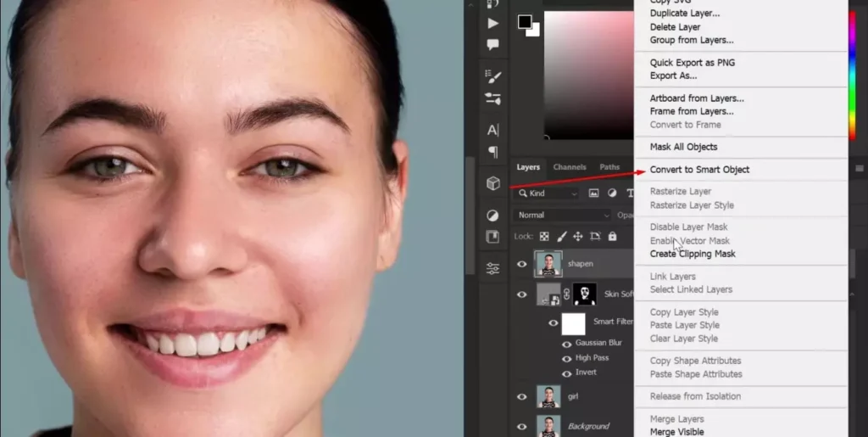Hide the High Pass filter
The image size is (868, 437).
coord(566,359)
